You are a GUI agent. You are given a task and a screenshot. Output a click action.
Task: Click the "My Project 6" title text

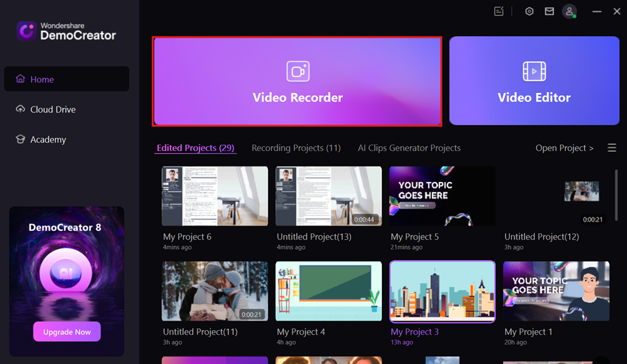(187, 237)
